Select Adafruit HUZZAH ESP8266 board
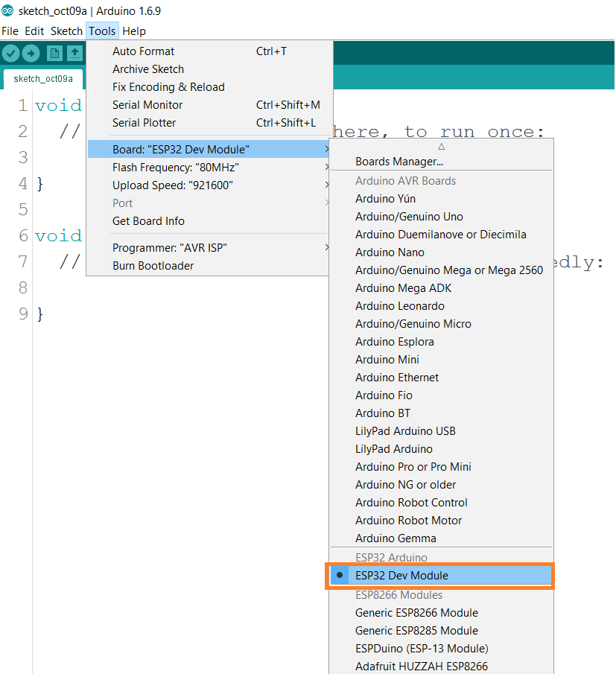The width and height of the screenshot is (616, 674). [442, 667]
